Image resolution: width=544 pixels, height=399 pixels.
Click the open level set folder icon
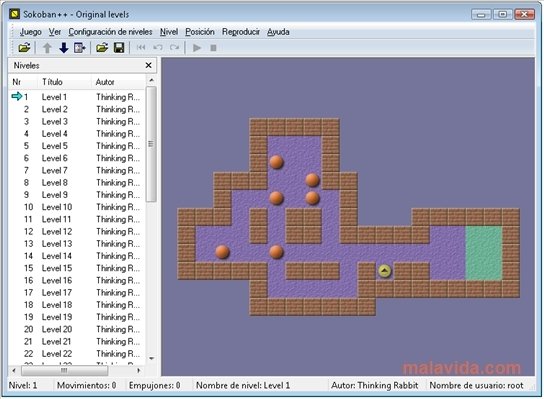click(24, 48)
